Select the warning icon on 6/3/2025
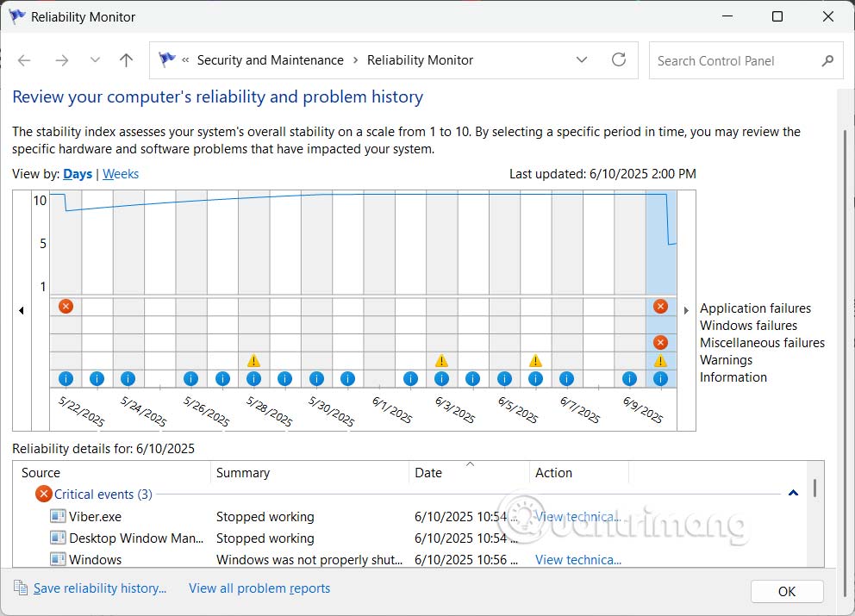This screenshot has height=616, width=855. point(441,360)
